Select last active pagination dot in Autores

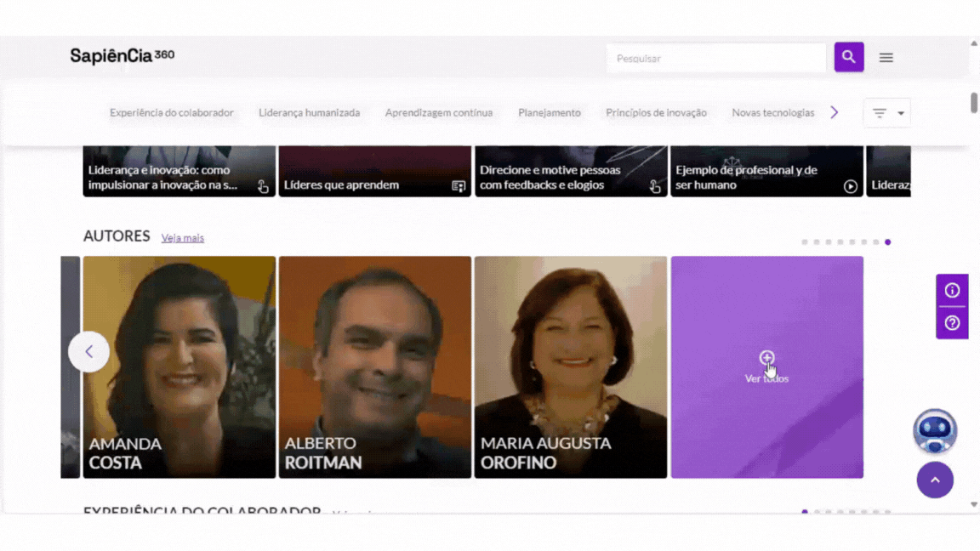coord(887,241)
